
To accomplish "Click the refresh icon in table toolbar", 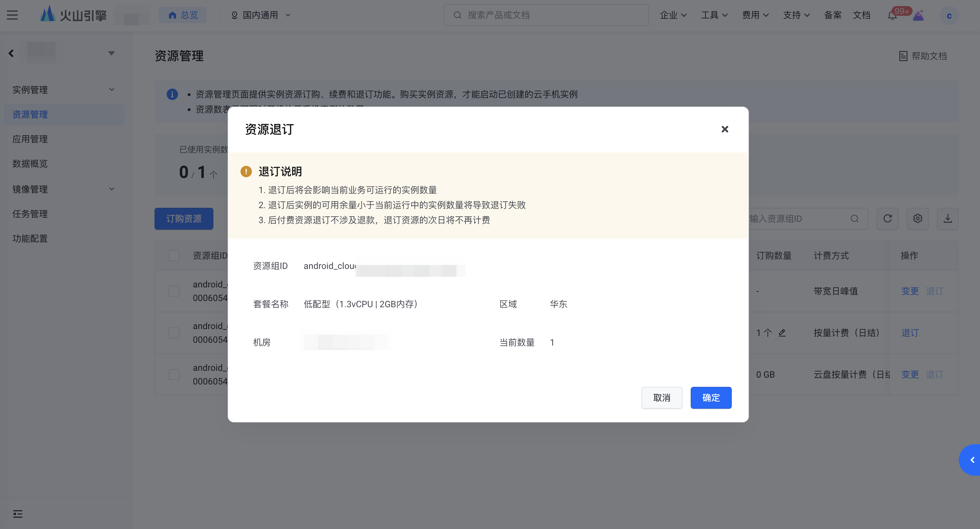I will [887, 219].
